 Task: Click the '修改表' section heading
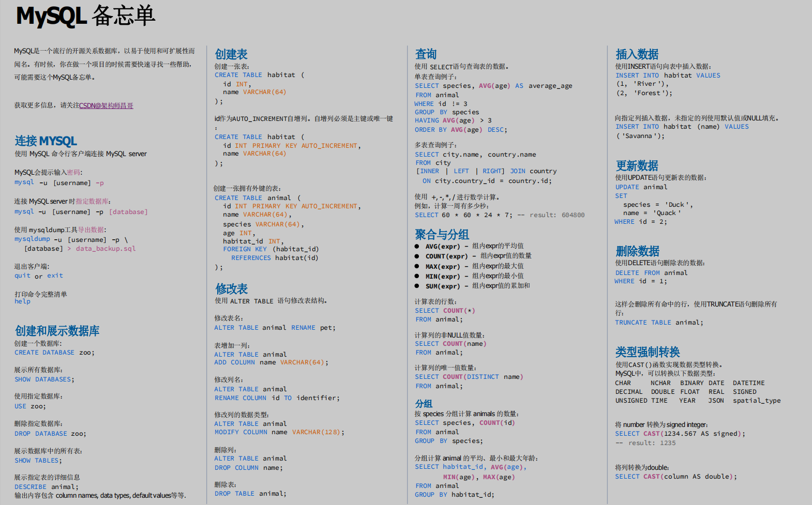232,289
